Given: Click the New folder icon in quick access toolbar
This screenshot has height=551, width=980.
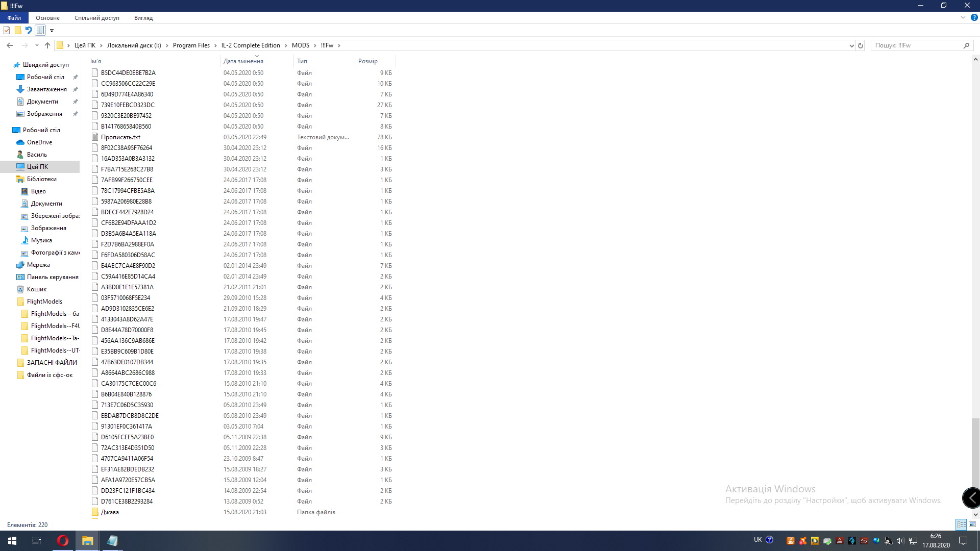Looking at the screenshot, I should (18, 30).
